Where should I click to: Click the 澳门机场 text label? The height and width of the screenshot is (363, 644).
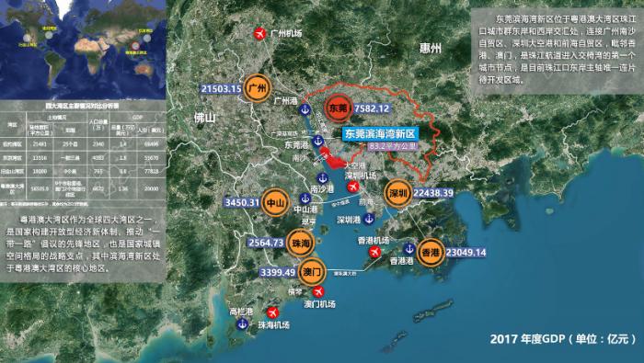pyautogui.click(x=319, y=304)
